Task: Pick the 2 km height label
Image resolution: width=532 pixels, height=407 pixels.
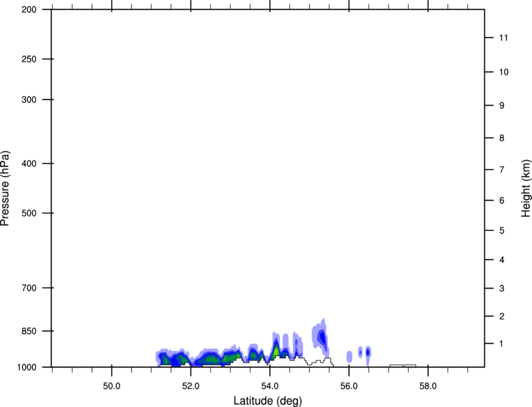Action: coord(502,316)
